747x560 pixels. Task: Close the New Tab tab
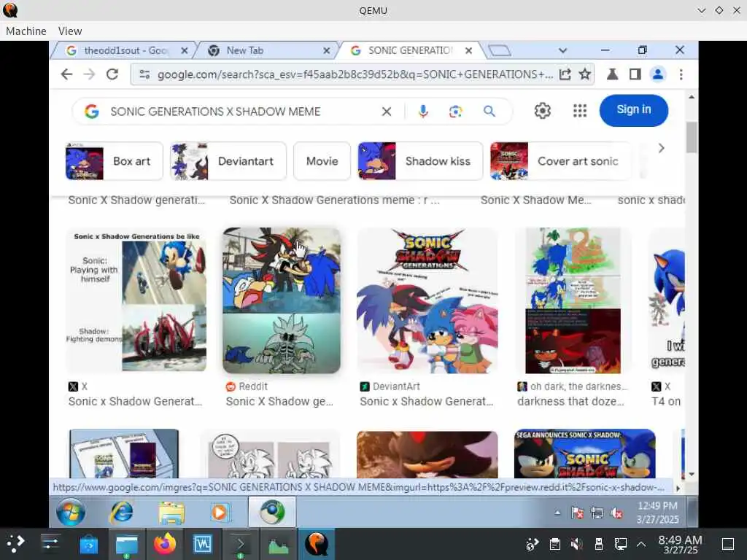(x=326, y=50)
